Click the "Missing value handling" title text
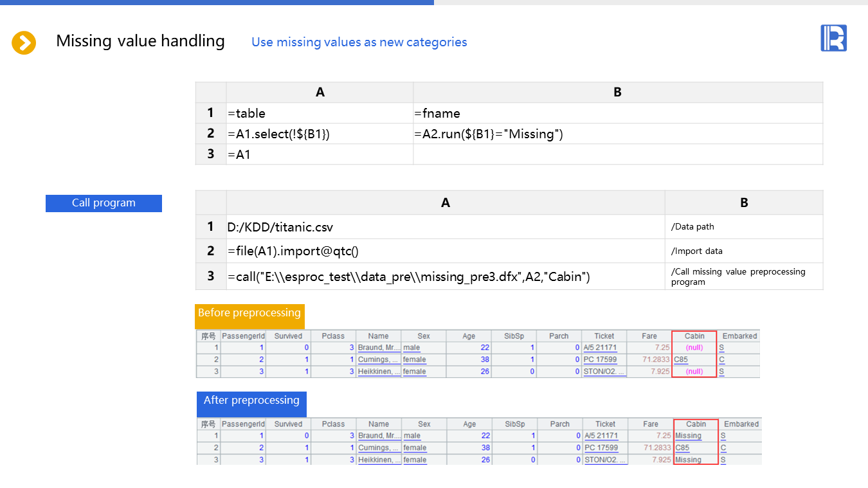Screen dimensions: 868x488 140,41
